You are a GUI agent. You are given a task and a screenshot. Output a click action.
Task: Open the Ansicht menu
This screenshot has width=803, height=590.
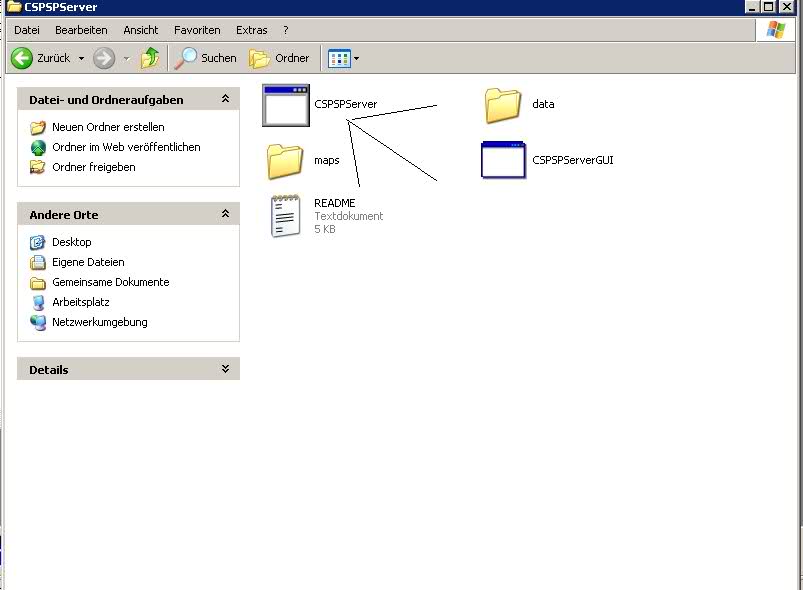141,30
